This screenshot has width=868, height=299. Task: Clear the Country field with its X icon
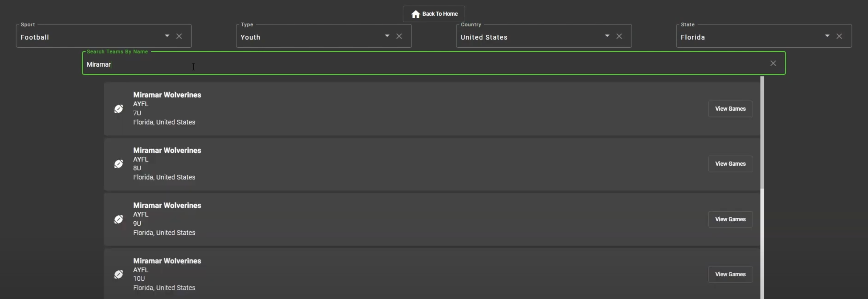[x=619, y=36]
